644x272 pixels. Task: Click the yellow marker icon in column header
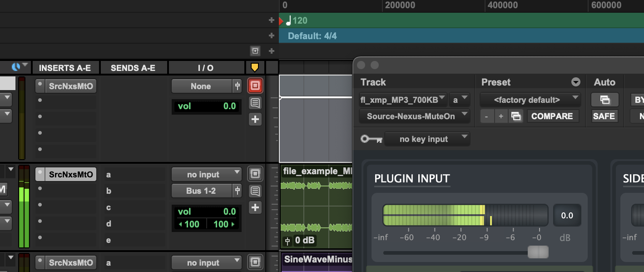[x=255, y=68]
